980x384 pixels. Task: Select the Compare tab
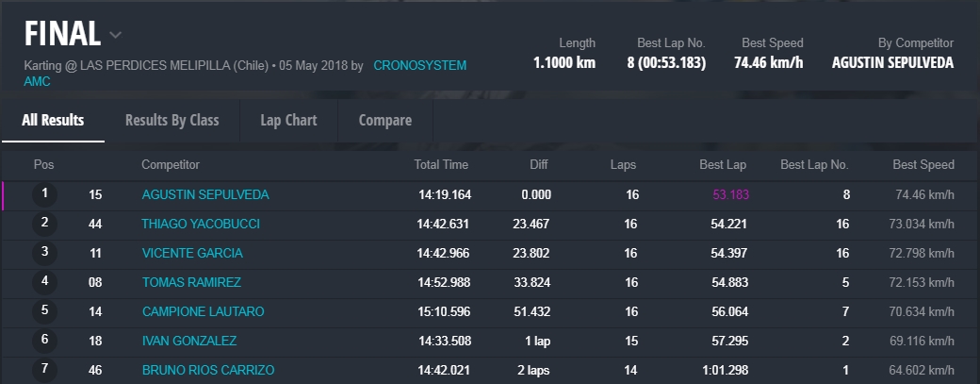coord(384,120)
